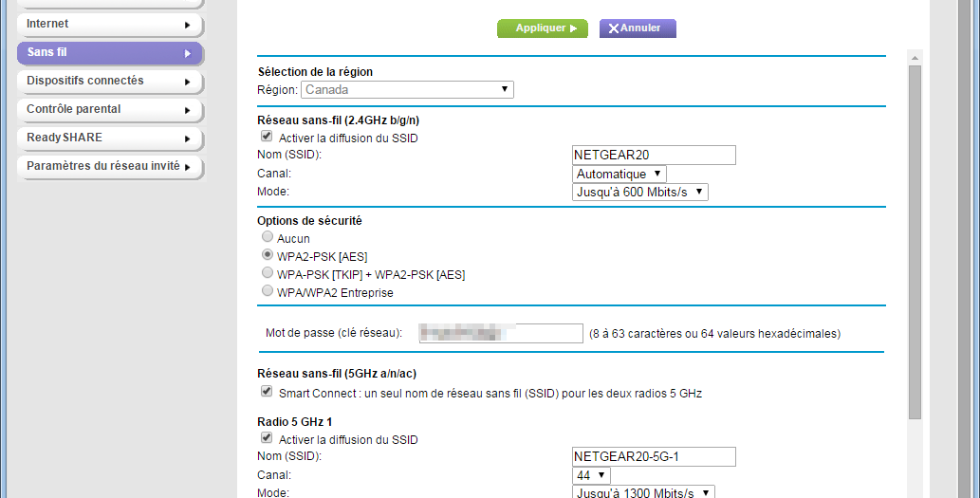Open the Internet menu item
This screenshot has height=498, width=980.
point(109,24)
